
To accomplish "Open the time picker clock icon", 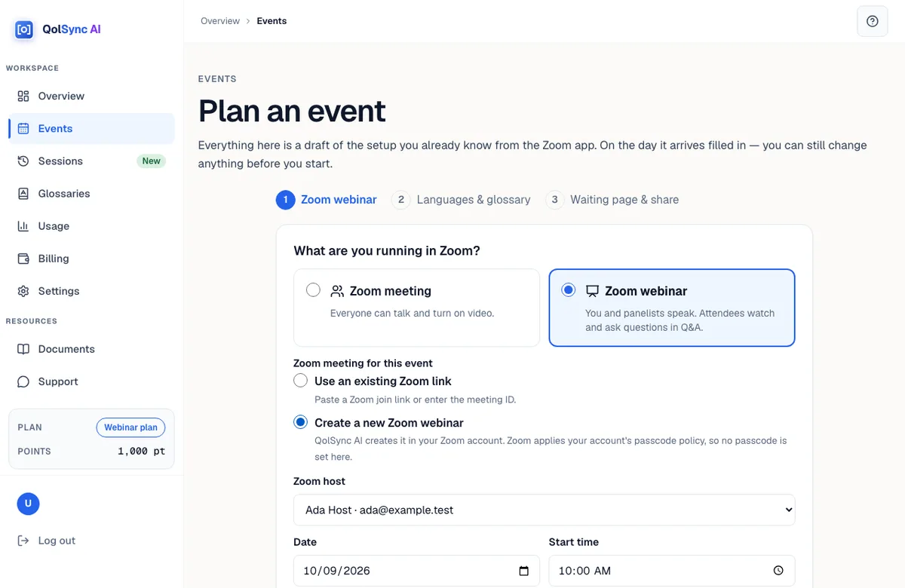I will [778, 571].
